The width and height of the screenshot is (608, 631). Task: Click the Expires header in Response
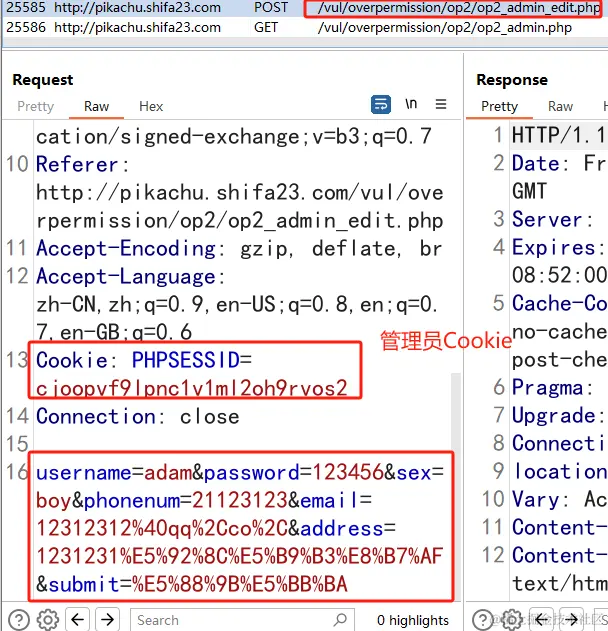tap(559, 247)
